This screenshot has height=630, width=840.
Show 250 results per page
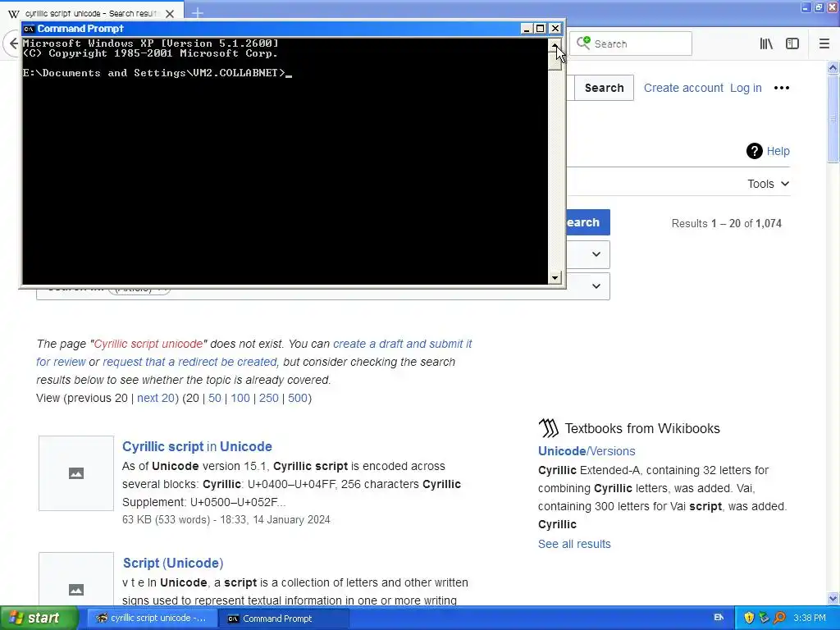269,398
